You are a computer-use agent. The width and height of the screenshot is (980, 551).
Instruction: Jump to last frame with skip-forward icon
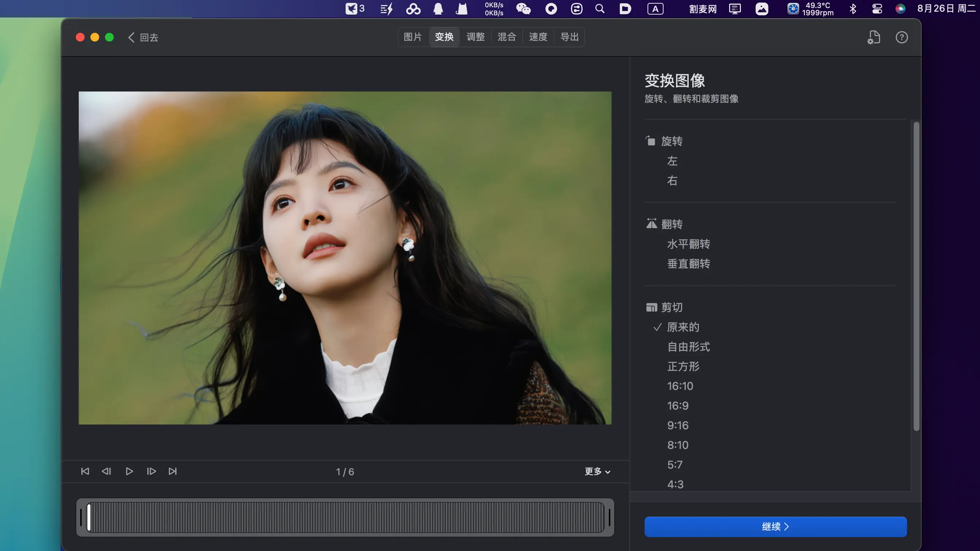[173, 472]
